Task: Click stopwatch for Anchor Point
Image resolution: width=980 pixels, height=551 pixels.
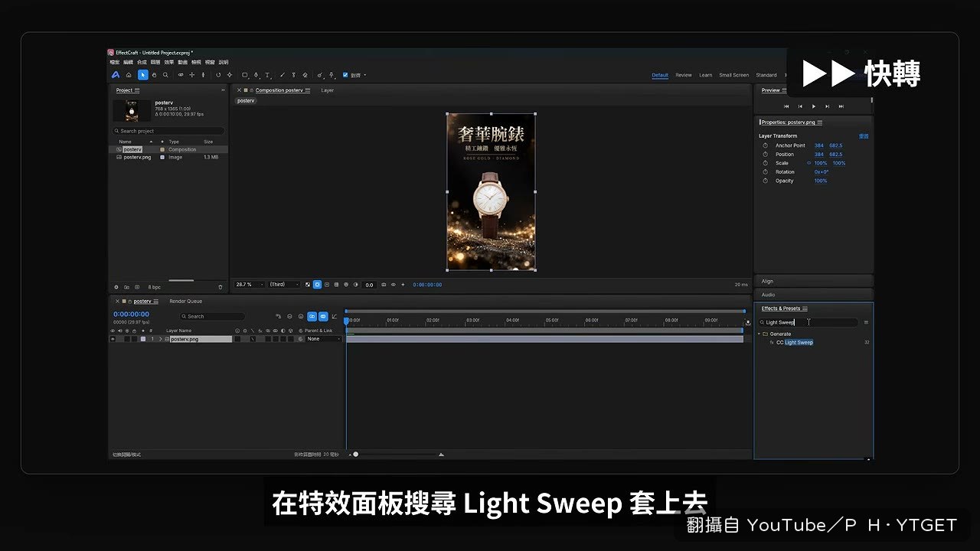Action: coord(765,145)
